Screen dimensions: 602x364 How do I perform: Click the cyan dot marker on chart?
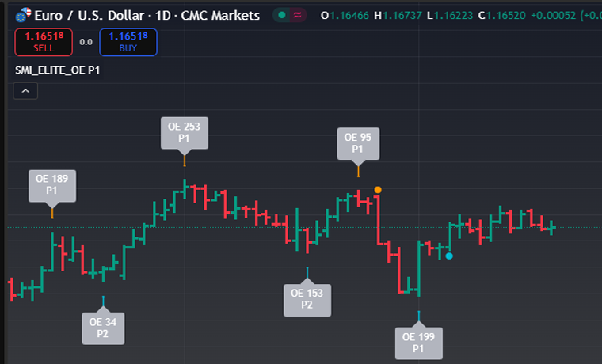point(449,256)
